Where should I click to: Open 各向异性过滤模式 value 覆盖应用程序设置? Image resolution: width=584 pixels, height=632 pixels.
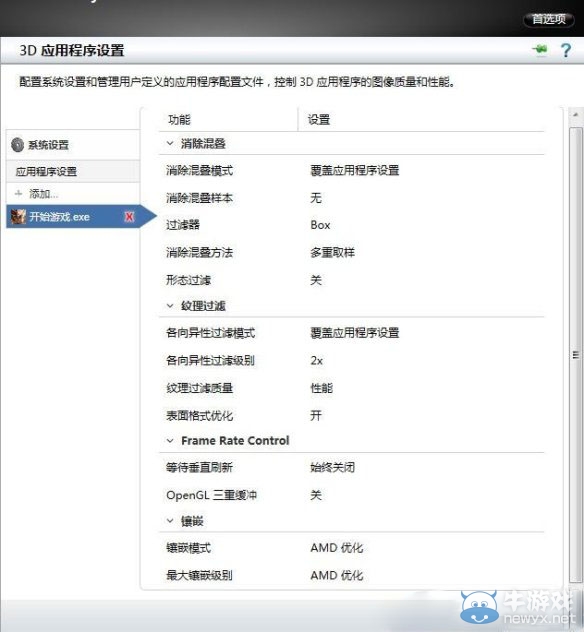(355, 333)
